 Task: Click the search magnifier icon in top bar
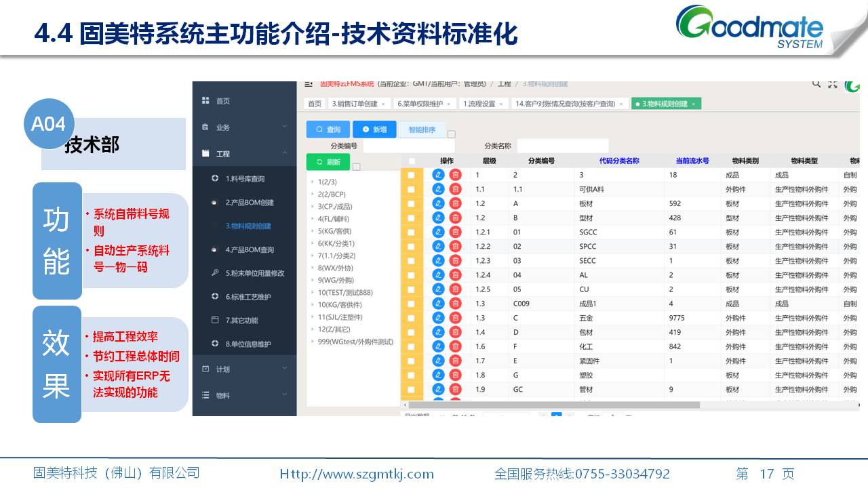click(x=816, y=84)
